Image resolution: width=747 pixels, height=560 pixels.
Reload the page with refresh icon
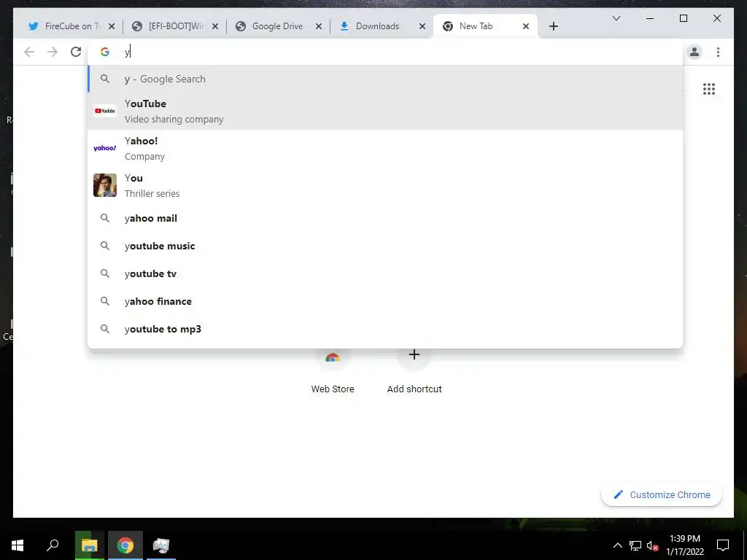76,52
